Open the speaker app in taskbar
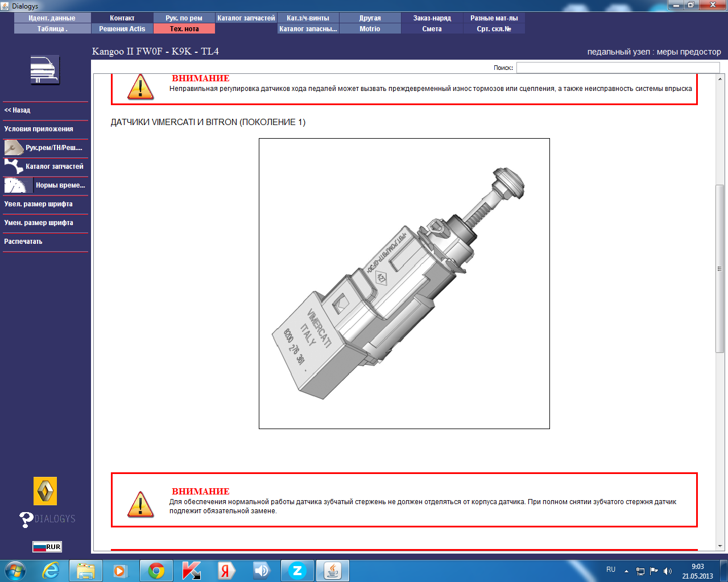 262,571
